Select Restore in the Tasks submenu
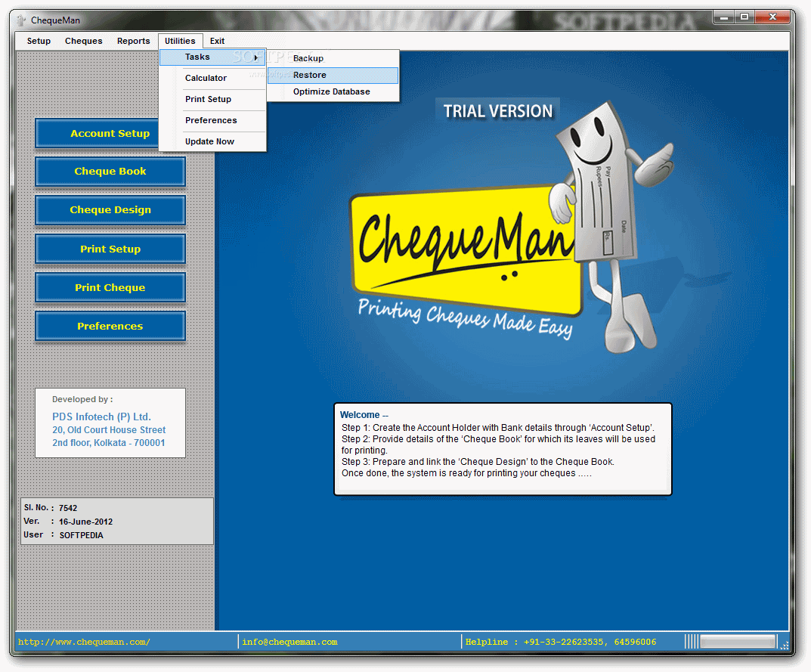Screen dimensions: 811x672 [x=333, y=75]
